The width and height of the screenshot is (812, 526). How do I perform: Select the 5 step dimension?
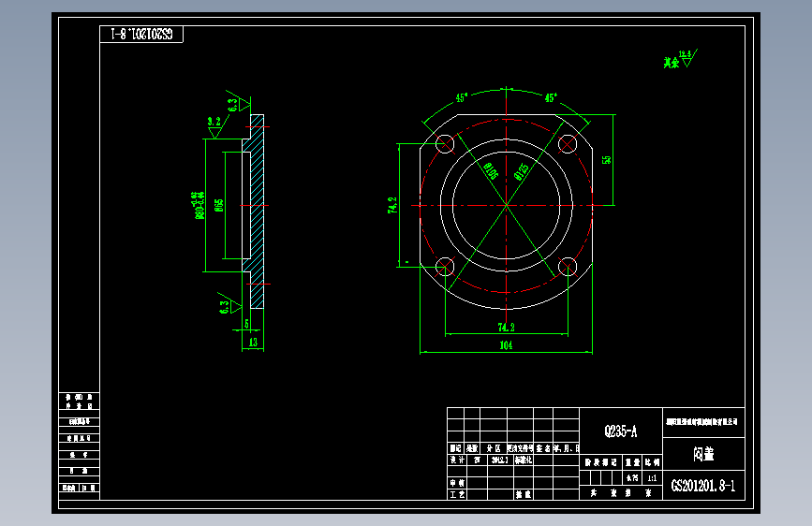[x=246, y=324]
